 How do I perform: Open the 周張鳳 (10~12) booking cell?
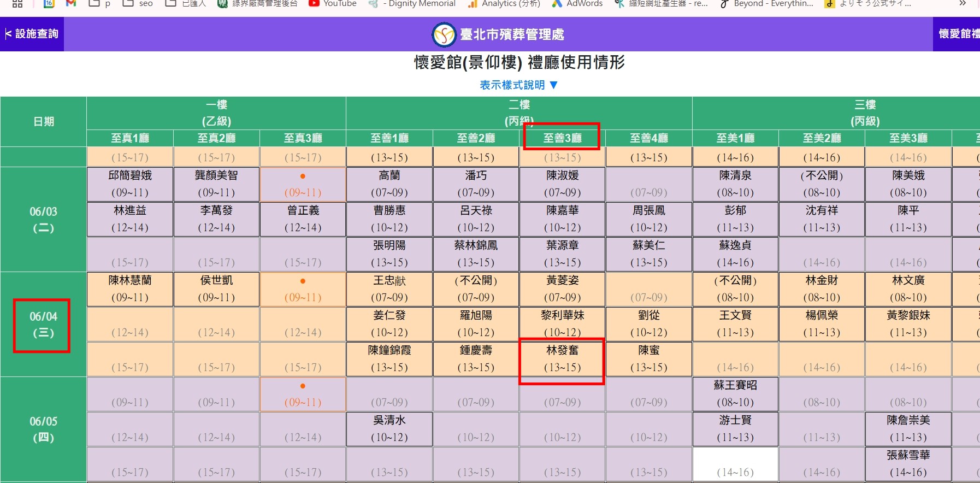point(649,219)
